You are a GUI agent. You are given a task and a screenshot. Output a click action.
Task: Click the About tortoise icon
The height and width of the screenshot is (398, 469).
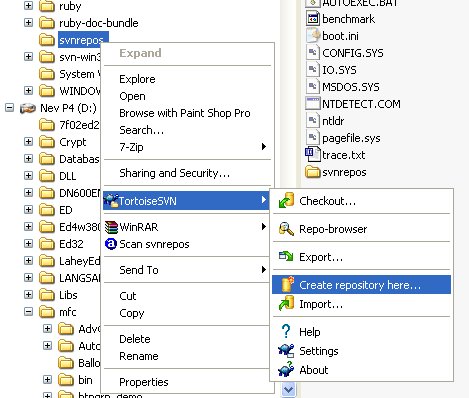pyautogui.click(x=286, y=369)
